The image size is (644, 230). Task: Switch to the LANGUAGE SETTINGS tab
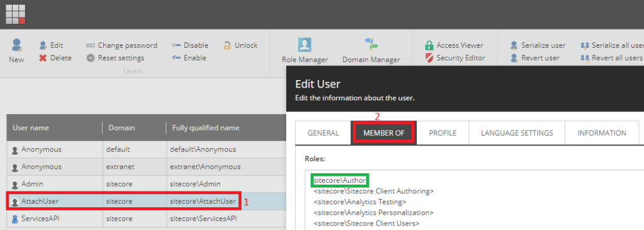517,133
